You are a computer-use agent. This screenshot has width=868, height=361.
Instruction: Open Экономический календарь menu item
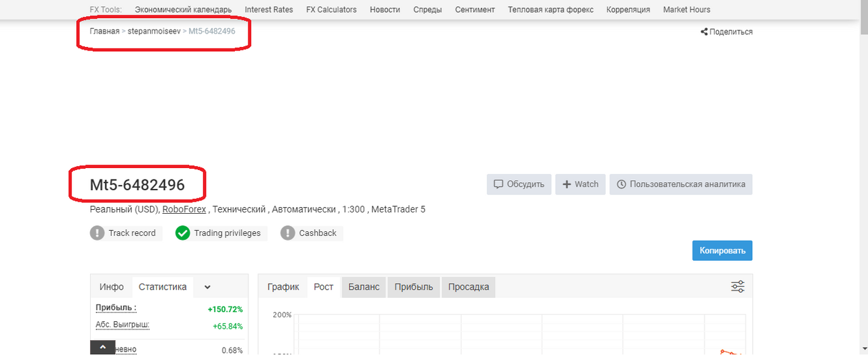[183, 9]
